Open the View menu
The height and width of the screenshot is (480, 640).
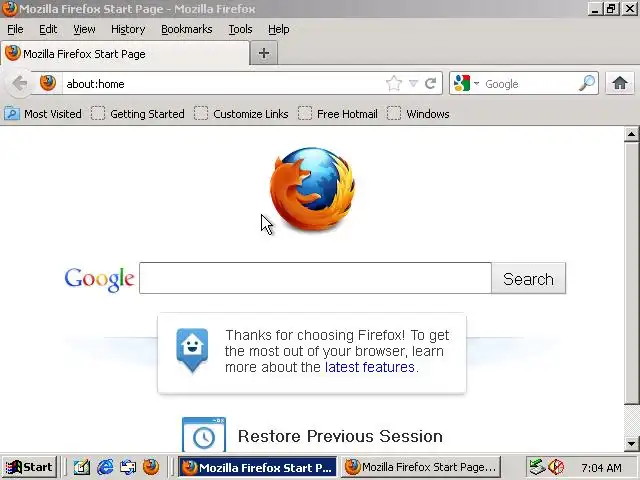pyautogui.click(x=84, y=29)
